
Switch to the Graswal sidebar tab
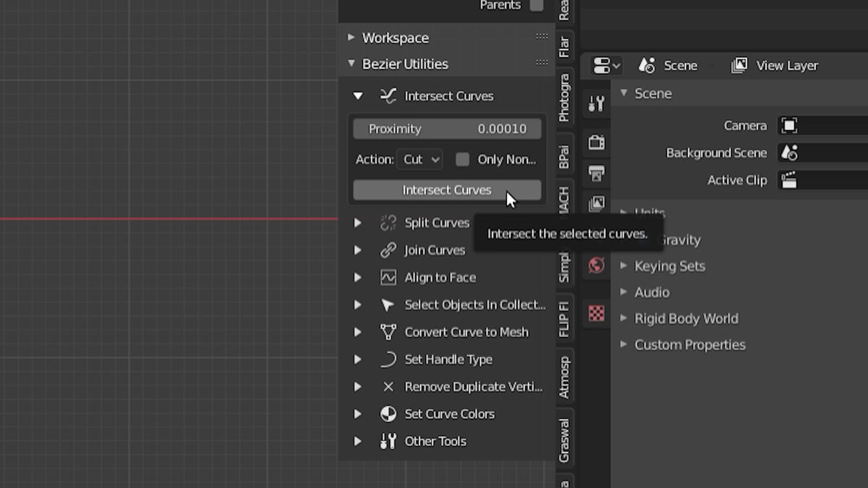click(x=564, y=440)
